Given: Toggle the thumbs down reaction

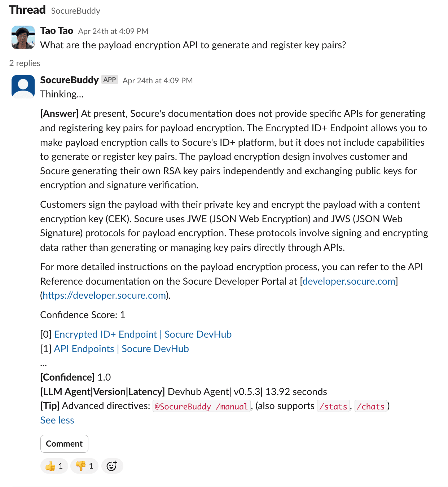Looking at the screenshot, I should 84,466.
